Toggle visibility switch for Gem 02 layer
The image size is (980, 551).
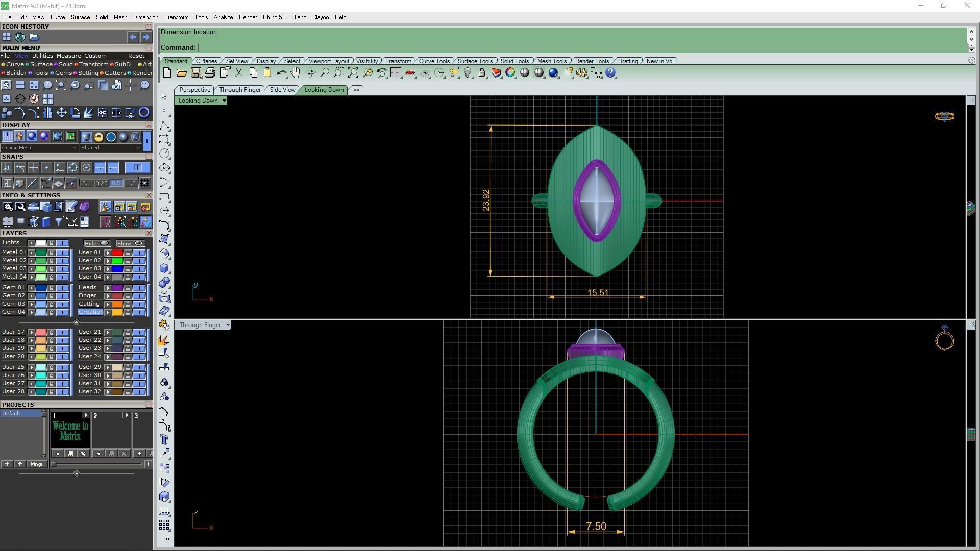[x=62, y=296]
